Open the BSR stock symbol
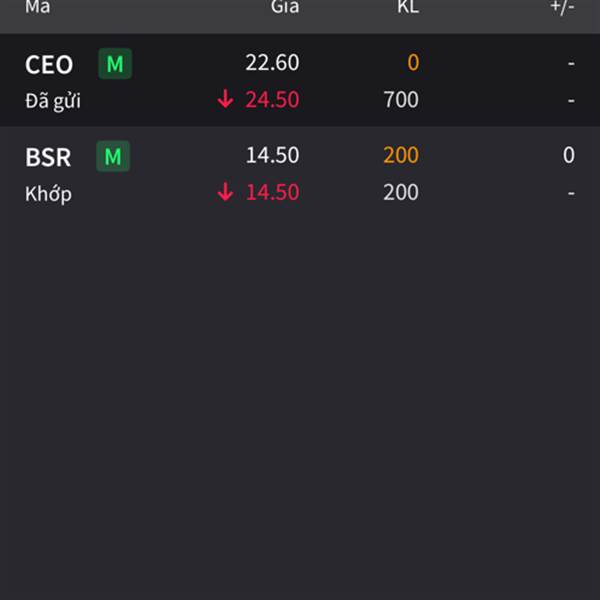Viewport: 600px width, 600px height. (x=48, y=157)
